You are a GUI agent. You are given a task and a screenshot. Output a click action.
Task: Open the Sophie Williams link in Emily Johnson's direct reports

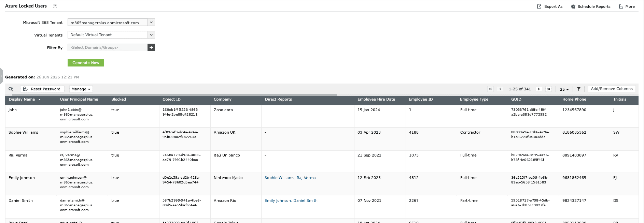click(279, 178)
